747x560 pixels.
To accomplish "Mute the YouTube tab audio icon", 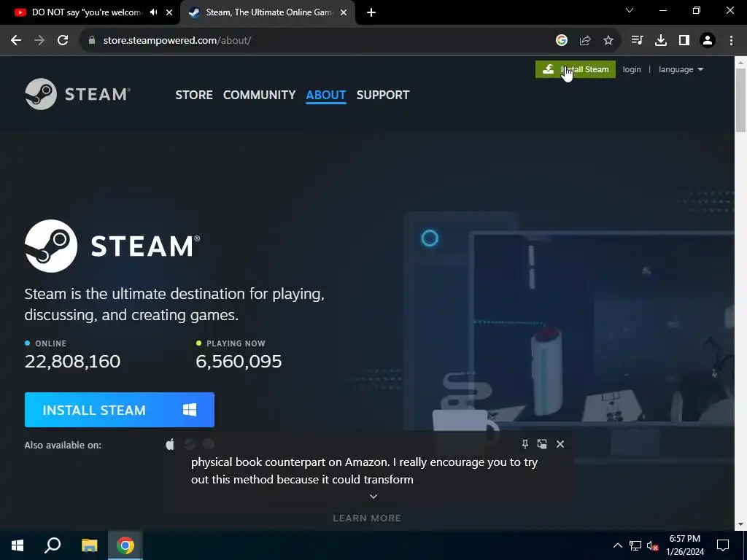I will tap(153, 12).
